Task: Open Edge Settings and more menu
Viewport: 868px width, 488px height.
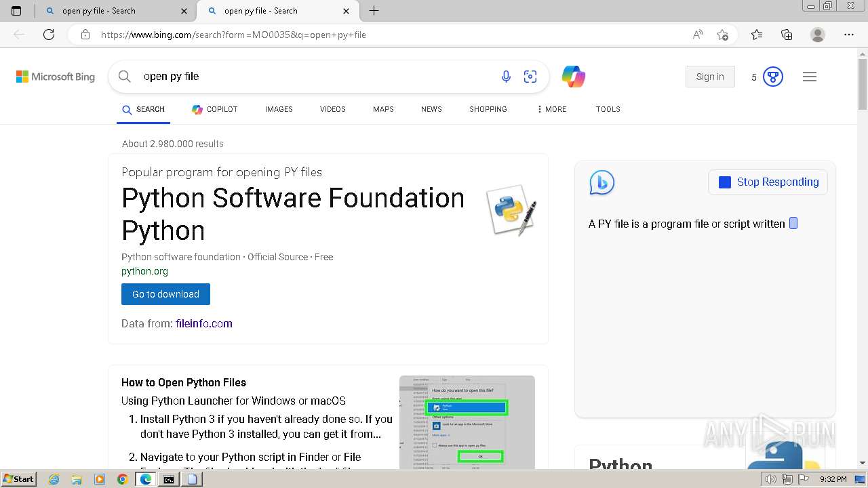Action: click(849, 35)
